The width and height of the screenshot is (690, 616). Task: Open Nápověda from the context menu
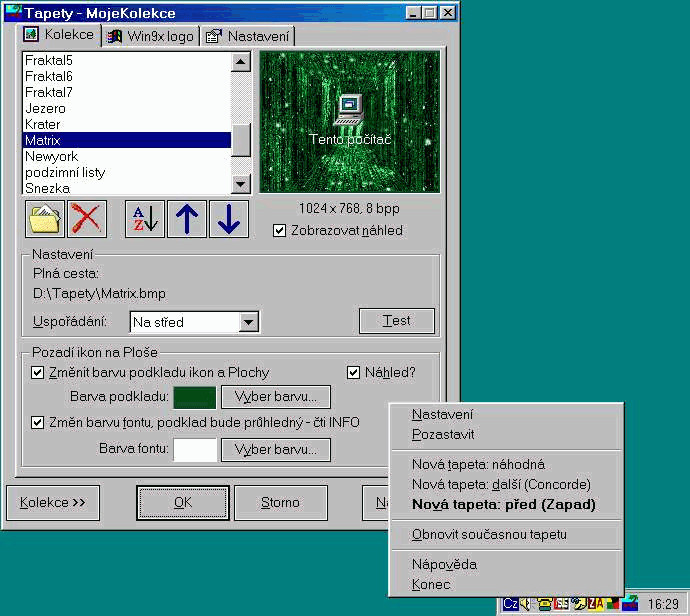(506, 565)
